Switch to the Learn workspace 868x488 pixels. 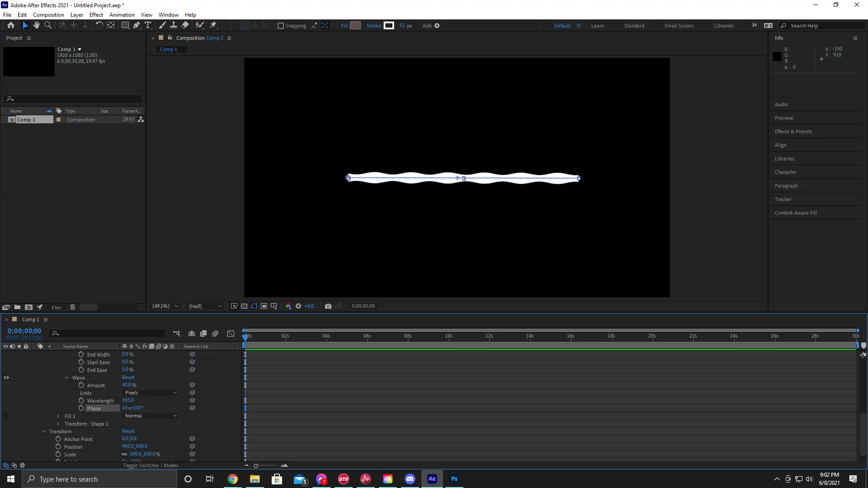598,26
